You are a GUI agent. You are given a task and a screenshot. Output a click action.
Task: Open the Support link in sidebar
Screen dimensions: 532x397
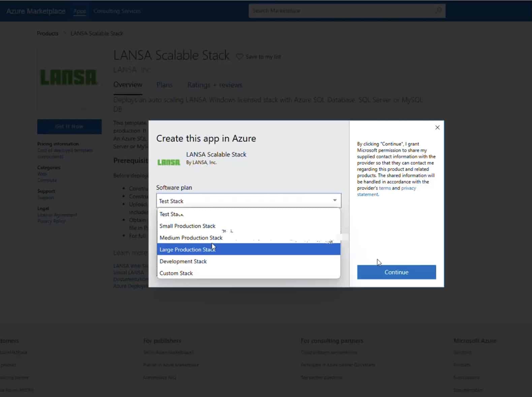(45, 197)
